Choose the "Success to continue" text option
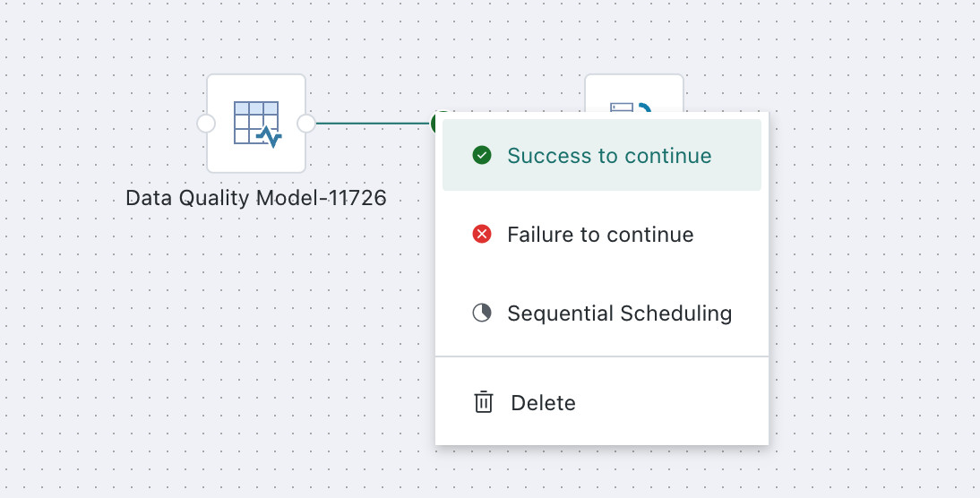This screenshot has height=498, width=980. point(609,156)
